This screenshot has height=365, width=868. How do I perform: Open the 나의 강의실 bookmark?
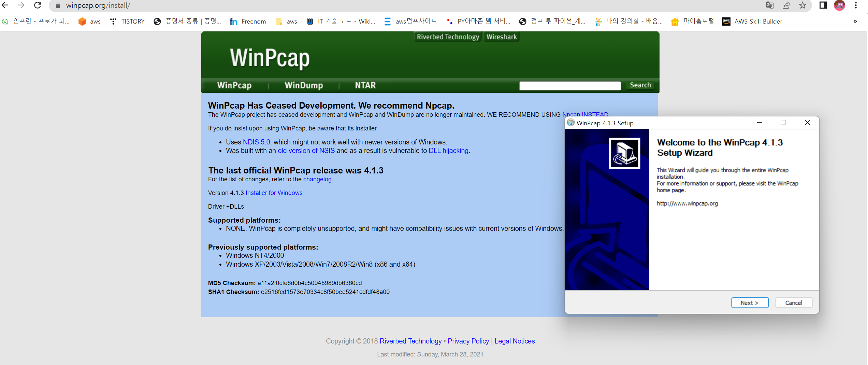tap(628, 21)
